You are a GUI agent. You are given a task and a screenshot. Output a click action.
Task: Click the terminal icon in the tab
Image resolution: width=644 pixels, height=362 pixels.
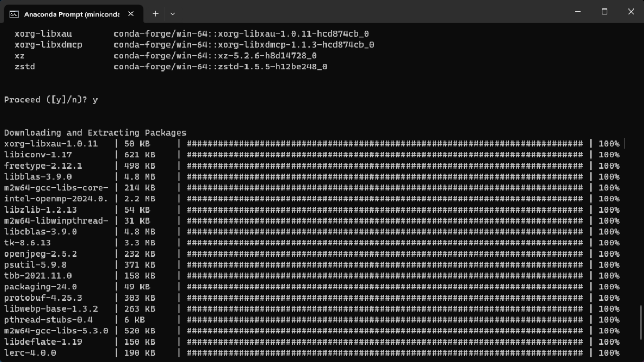[x=14, y=14]
